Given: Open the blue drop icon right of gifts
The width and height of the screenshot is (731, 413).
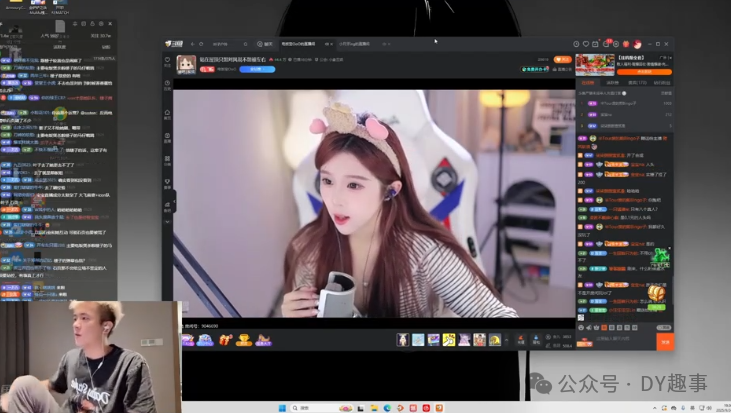Looking at the screenshot, I should click(536, 340).
